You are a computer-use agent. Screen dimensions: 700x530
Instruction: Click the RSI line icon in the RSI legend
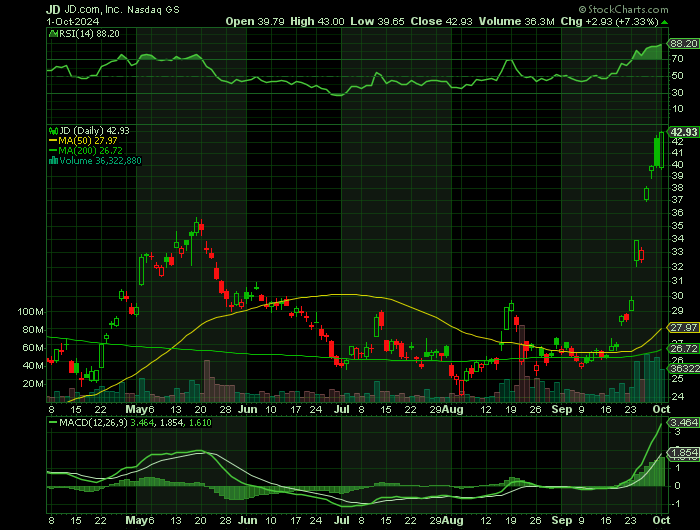53,33
